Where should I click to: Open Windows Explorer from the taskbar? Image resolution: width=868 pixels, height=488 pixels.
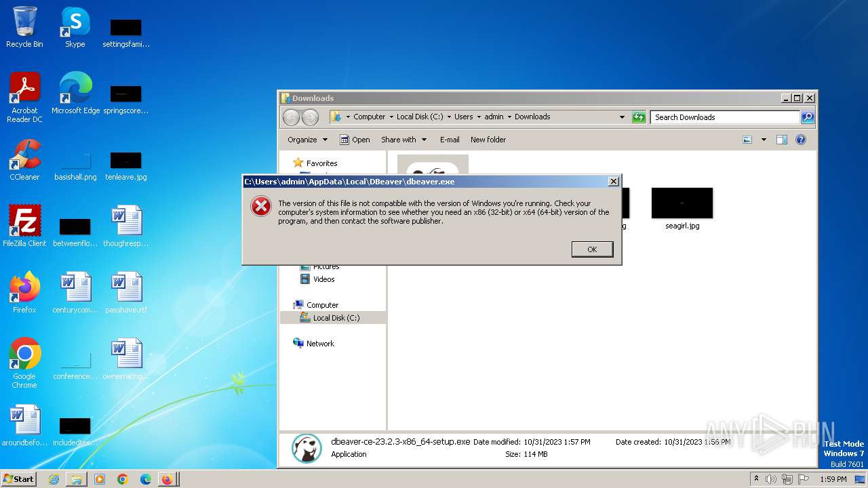(77, 479)
